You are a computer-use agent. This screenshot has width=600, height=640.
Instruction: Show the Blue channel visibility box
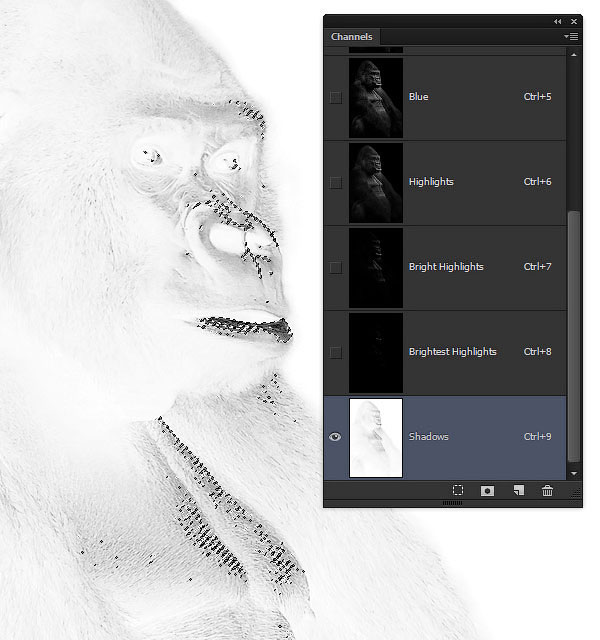point(336,97)
